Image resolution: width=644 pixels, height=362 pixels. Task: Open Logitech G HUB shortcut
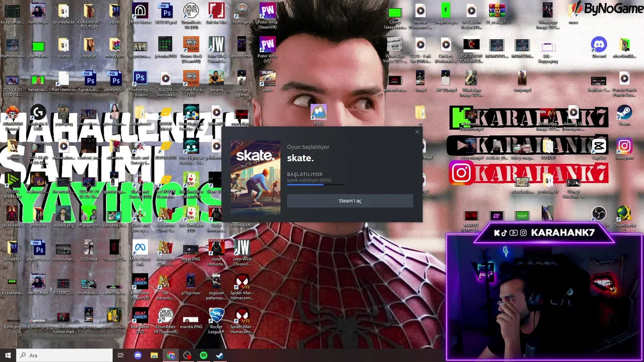click(38, 118)
